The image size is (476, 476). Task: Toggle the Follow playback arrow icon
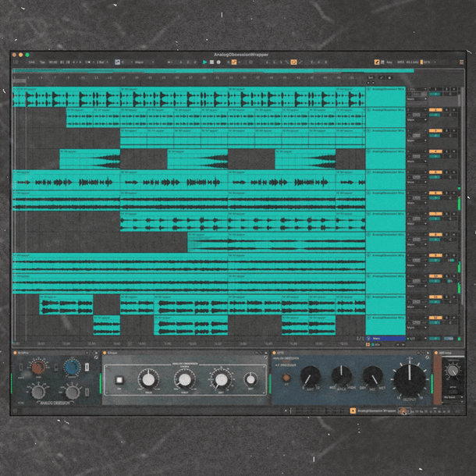point(170,62)
